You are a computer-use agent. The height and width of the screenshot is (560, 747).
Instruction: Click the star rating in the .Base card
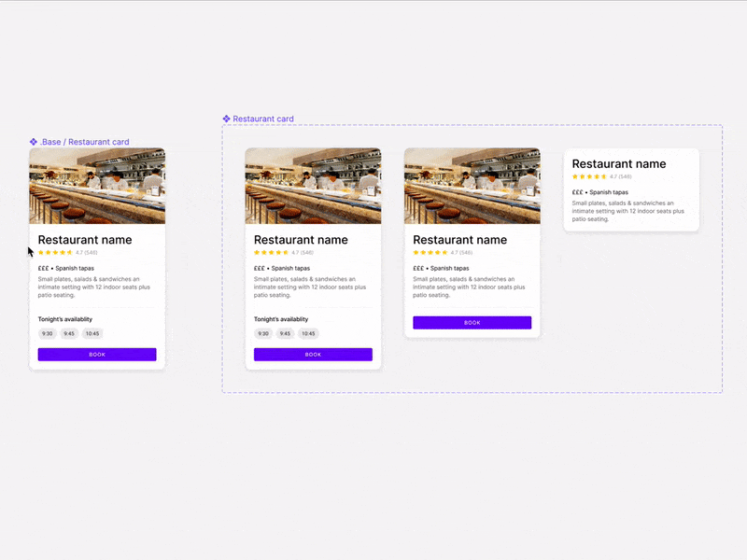pyautogui.click(x=55, y=252)
